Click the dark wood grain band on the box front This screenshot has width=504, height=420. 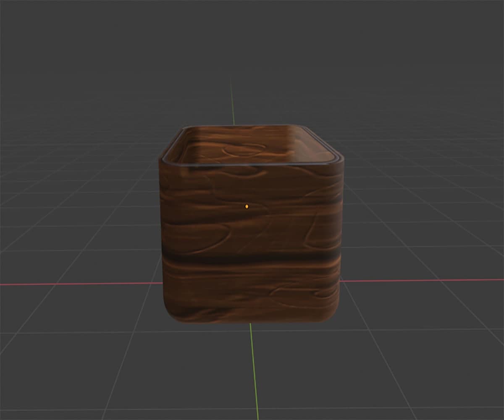tap(252, 258)
